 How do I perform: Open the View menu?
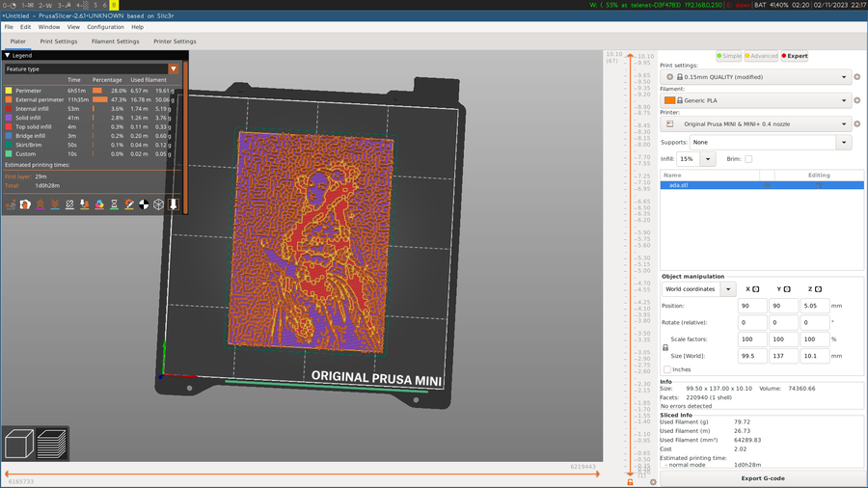click(x=73, y=27)
